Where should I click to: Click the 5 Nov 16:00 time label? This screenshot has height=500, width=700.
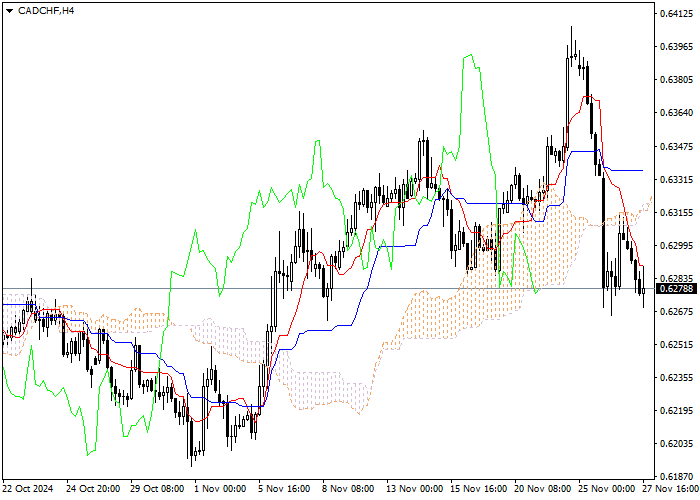pos(285,489)
